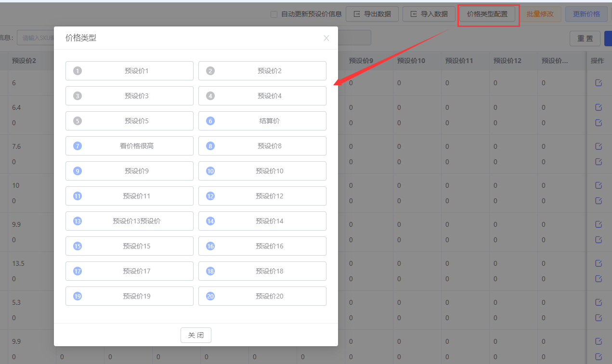The width and height of the screenshot is (612, 364).
Task: Select the 预设价1 price type field
Action: [x=130, y=71]
